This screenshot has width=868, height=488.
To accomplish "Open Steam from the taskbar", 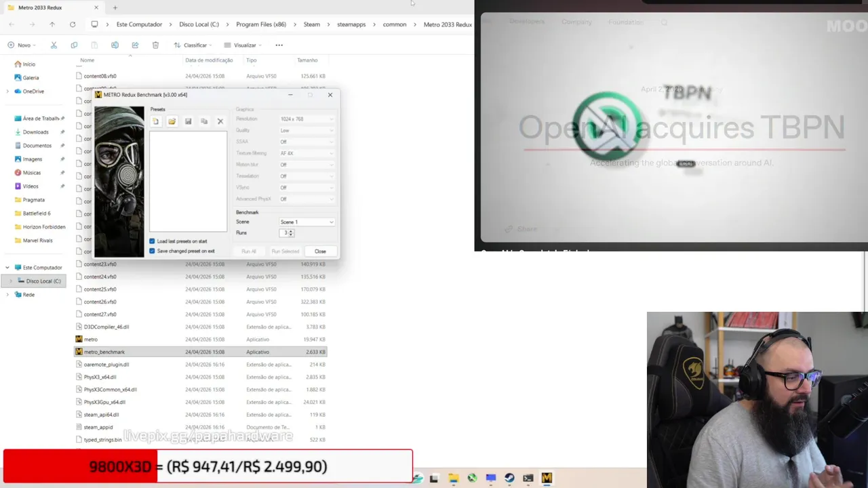I will click(509, 478).
